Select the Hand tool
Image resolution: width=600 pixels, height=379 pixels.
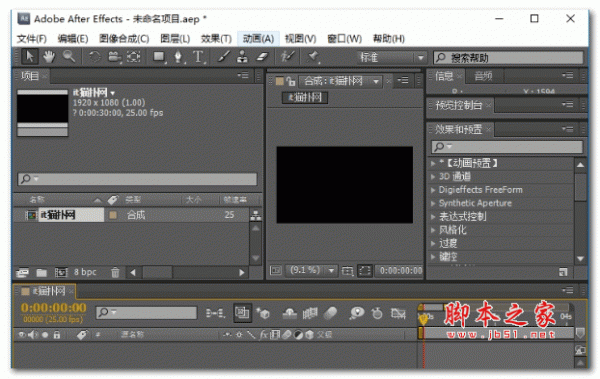[49, 57]
